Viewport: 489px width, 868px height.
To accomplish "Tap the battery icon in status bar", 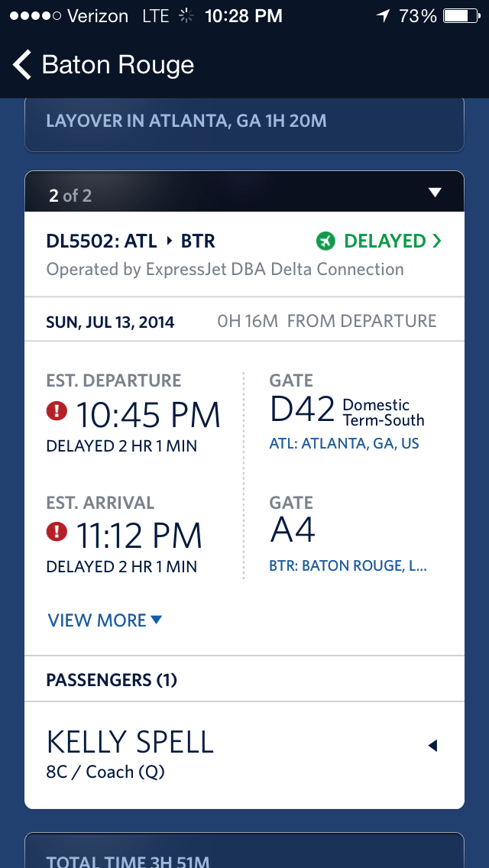I will point(461,16).
